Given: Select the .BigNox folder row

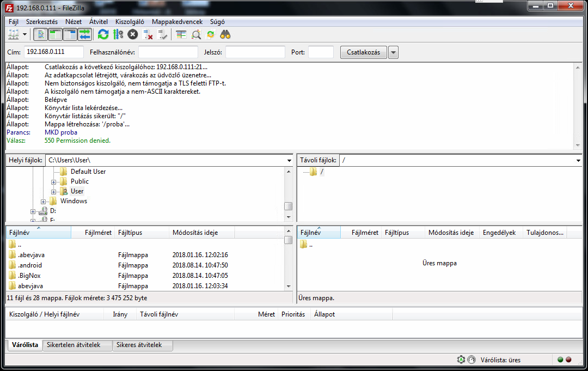Looking at the screenshot, I should click(145, 275).
